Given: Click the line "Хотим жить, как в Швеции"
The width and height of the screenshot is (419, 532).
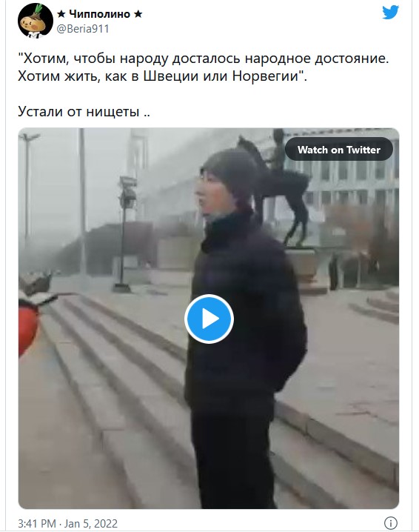Looking at the screenshot, I should 162,76.
